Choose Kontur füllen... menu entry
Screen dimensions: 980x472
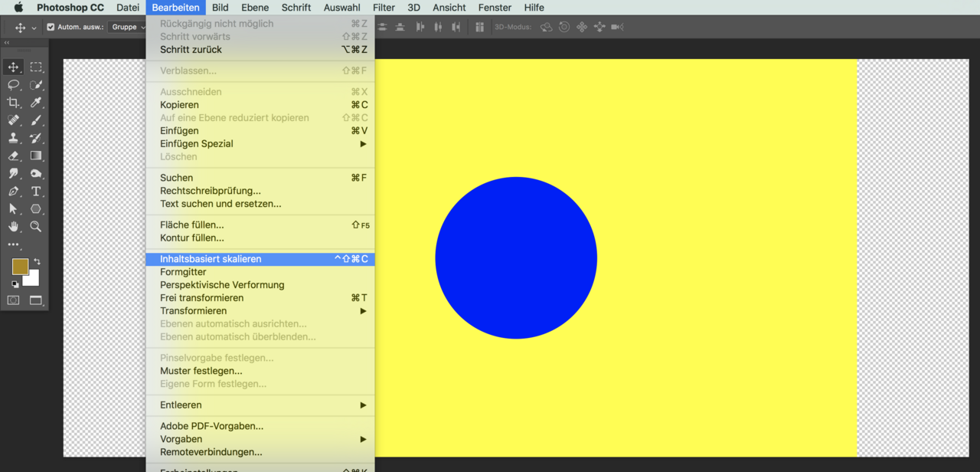[260, 238]
